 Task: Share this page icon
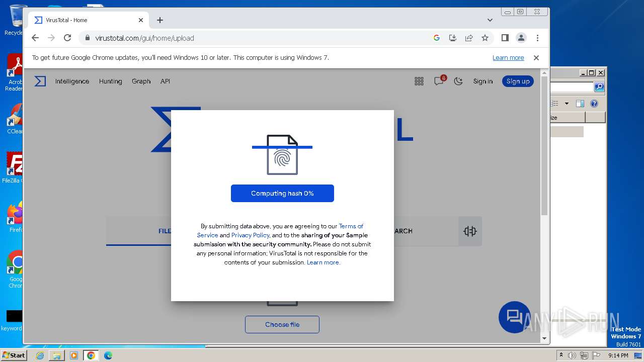click(468, 38)
